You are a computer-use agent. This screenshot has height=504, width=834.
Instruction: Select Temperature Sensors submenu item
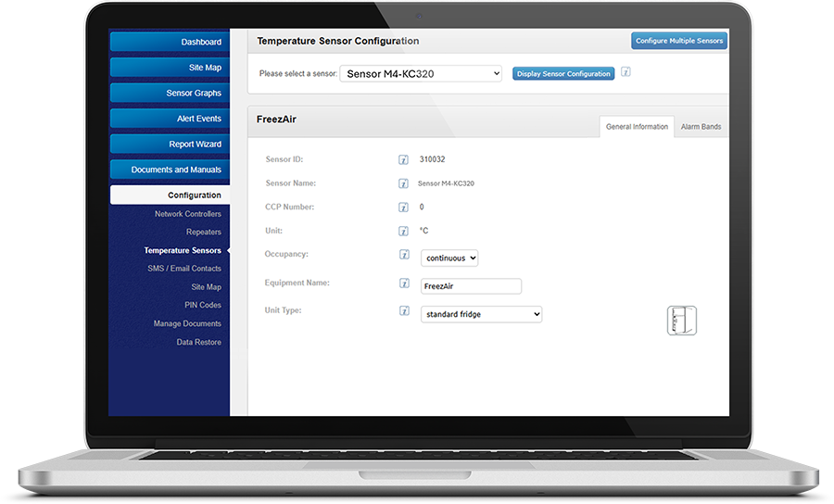pos(183,250)
